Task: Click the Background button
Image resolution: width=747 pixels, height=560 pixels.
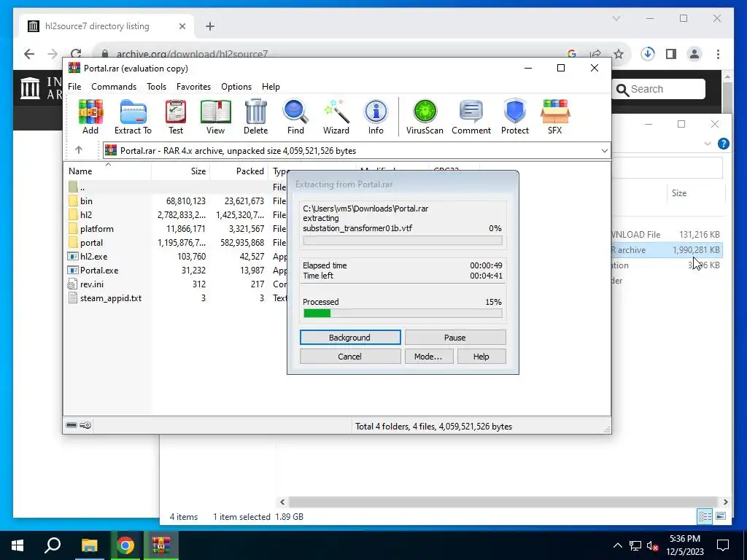Action: [x=350, y=338]
